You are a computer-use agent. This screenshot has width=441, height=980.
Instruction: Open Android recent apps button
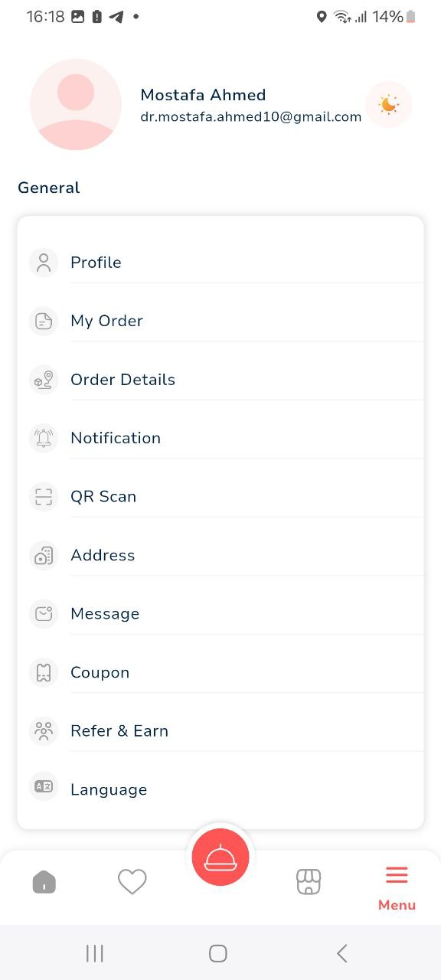point(95,953)
